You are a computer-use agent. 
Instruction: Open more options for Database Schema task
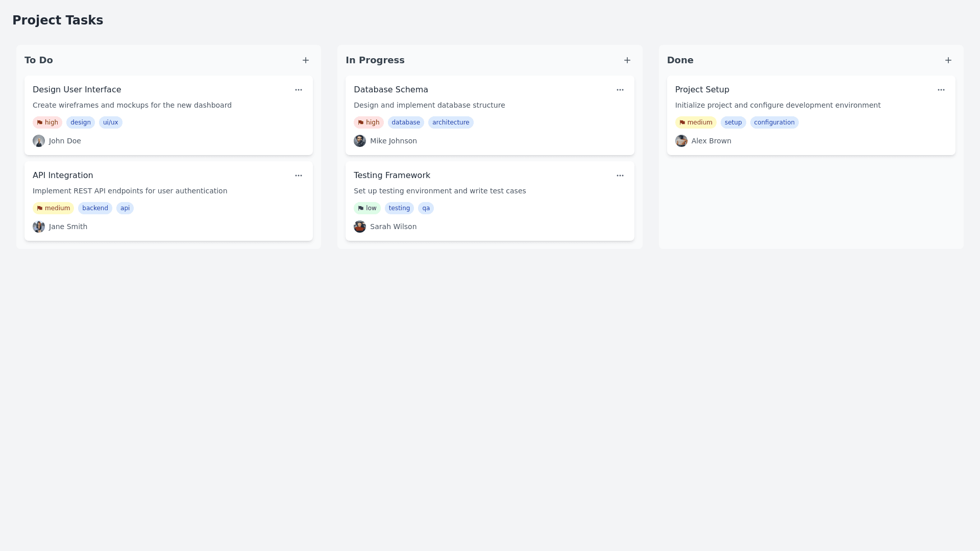(x=620, y=90)
